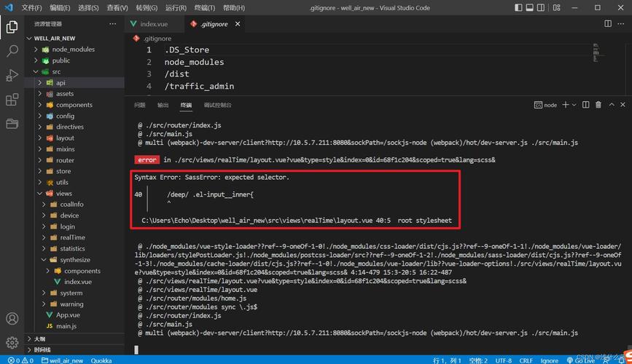This screenshot has height=364, width=632.
Task: Click .gitignore breadcrumb item
Action: pyautogui.click(x=157, y=39)
